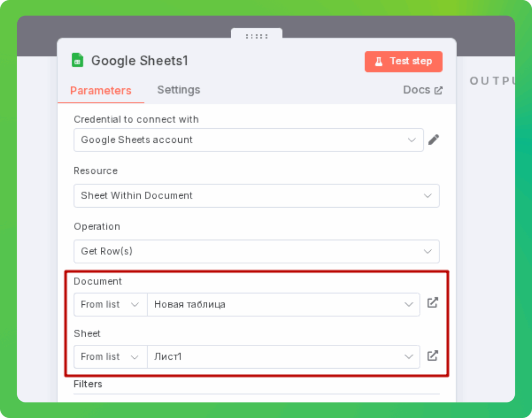Change Document mode From list selector
The height and width of the screenshot is (418, 532).
111,304
